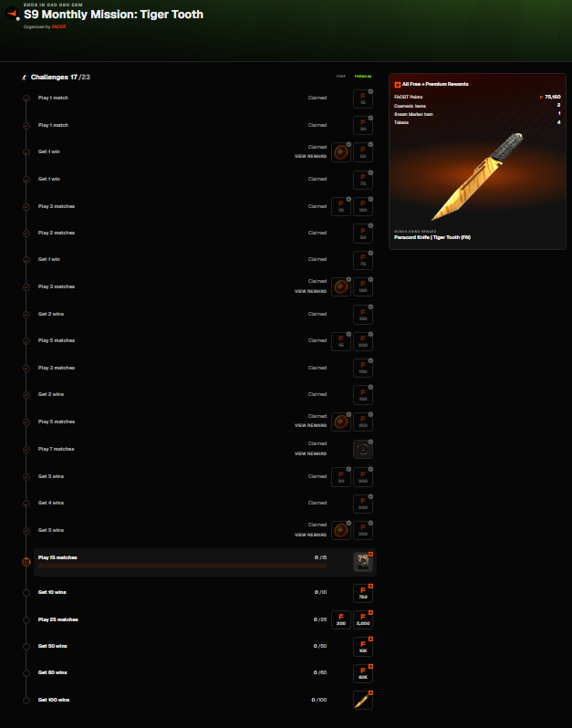572x728 pixels.
Task: Click the completed marker for Play 7 matches
Action: (x=26, y=450)
